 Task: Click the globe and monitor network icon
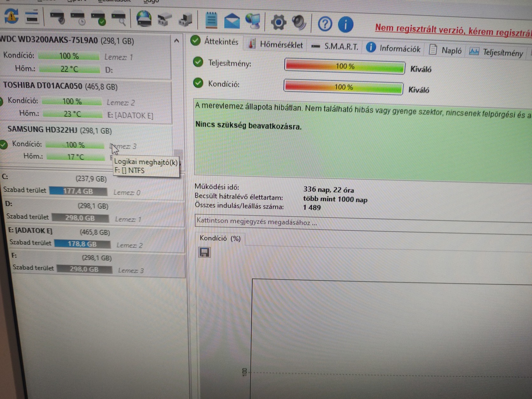(253, 21)
